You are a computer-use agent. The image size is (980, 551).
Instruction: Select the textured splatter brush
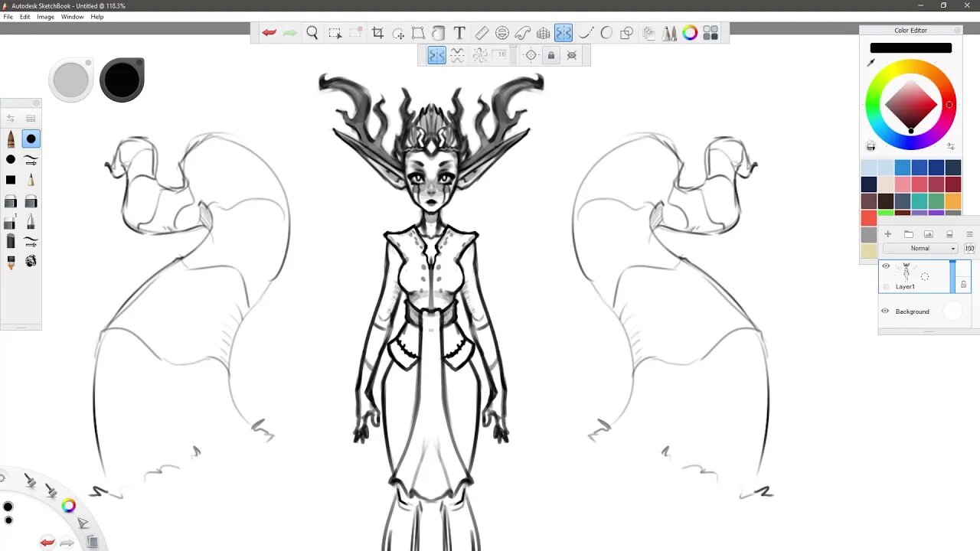[31, 261]
